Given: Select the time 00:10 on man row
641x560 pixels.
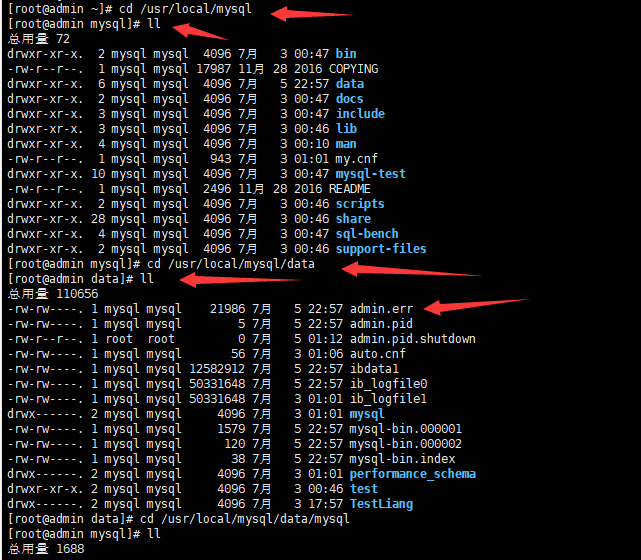Looking at the screenshot, I should pos(312,144).
